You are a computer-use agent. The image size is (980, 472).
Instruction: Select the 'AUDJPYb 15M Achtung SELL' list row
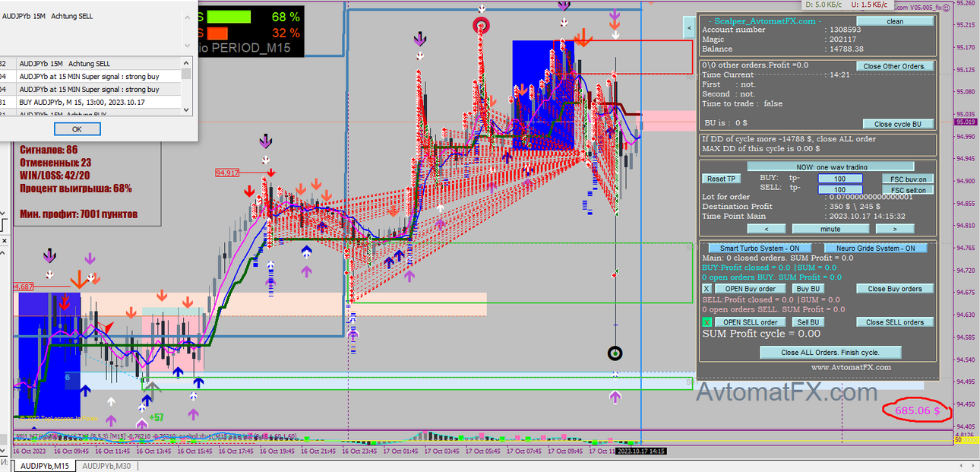click(90, 64)
